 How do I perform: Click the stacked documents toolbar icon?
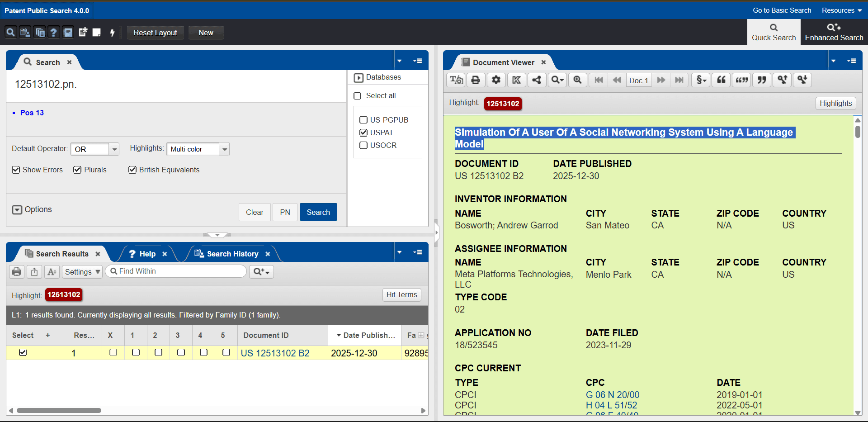40,32
